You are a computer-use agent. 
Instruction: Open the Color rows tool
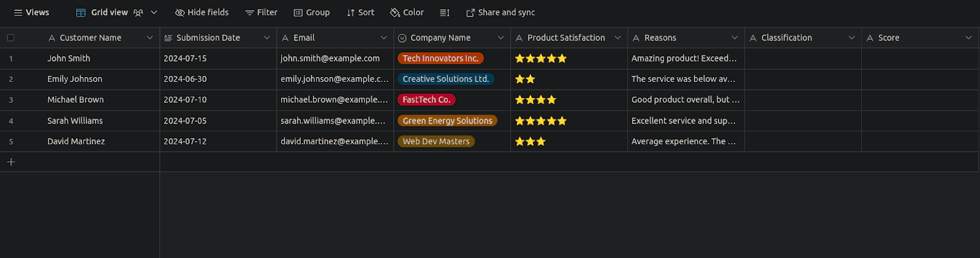[x=407, y=13]
